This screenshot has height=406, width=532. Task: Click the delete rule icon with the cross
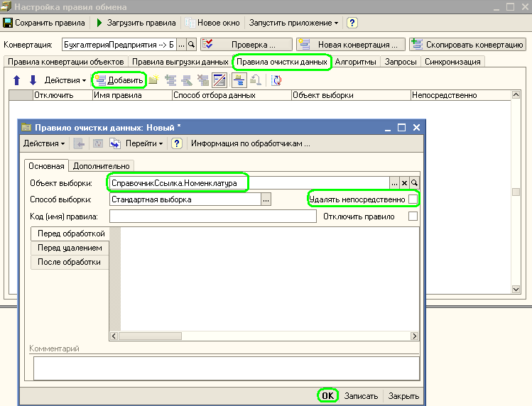[x=203, y=80]
